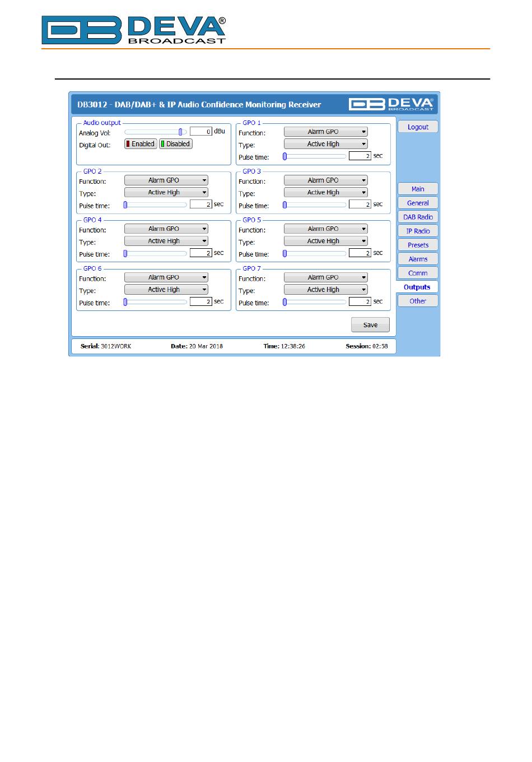
Task: Switch to the Alarms tab
Action: point(418,259)
